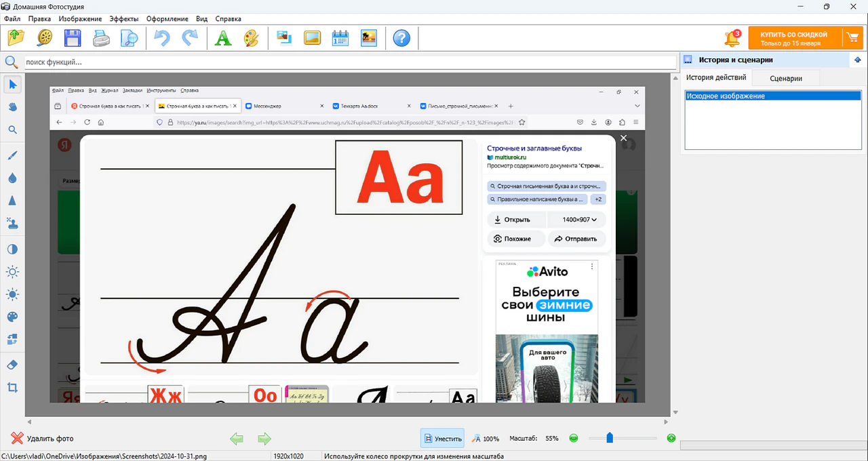The image size is (868, 461).
Task: Activate the Hand pan tool
Action: [x=12, y=107]
